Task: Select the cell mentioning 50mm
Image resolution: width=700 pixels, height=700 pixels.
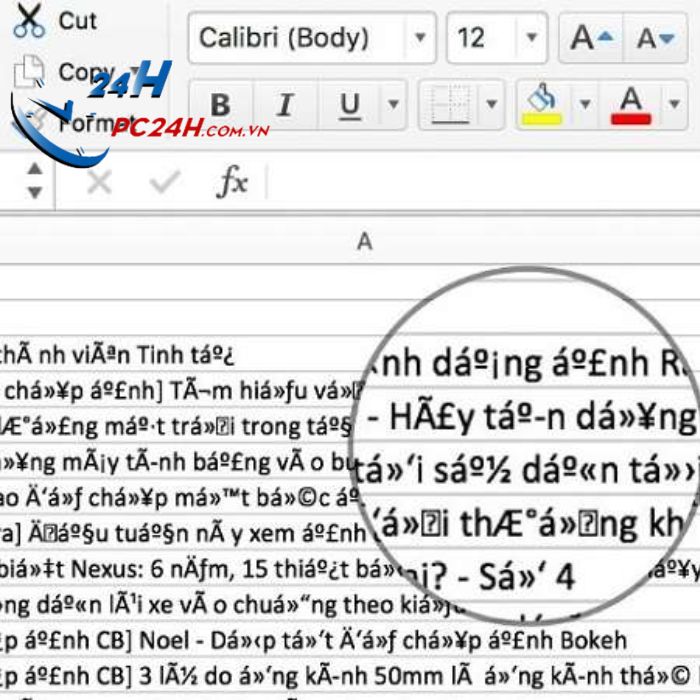Action: point(350,676)
